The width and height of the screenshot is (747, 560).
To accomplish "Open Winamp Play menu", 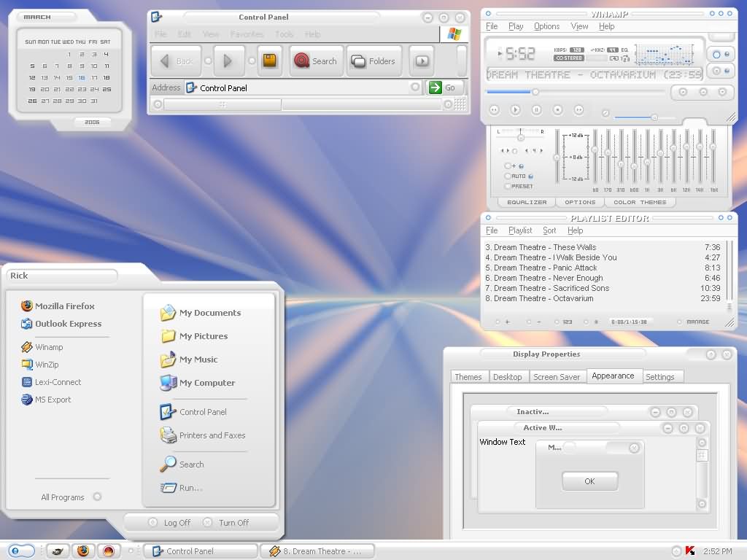I will (x=516, y=26).
